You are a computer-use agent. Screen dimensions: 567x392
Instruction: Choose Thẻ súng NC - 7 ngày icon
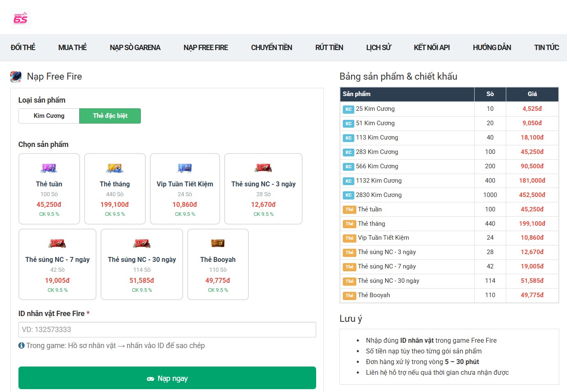click(x=57, y=244)
